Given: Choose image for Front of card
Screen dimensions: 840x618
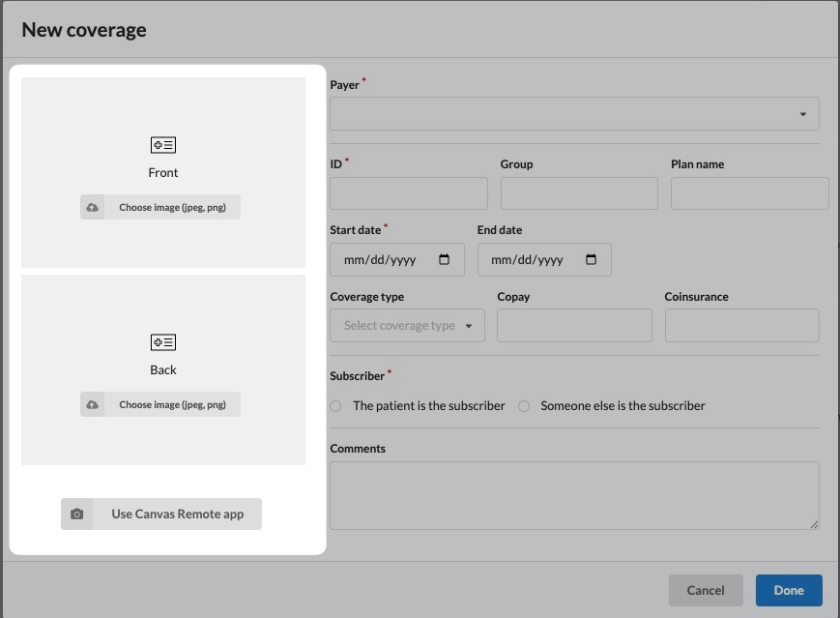Looking at the screenshot, I should 172,207.
